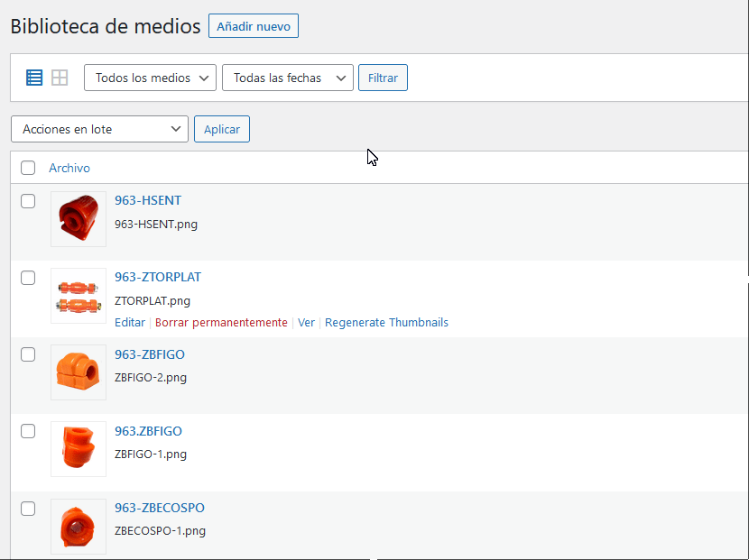Screen dimensions: 749x560
Task: Open the Acciones en lote dropdown
Action: pyautogui.click(x=99, y=129)
